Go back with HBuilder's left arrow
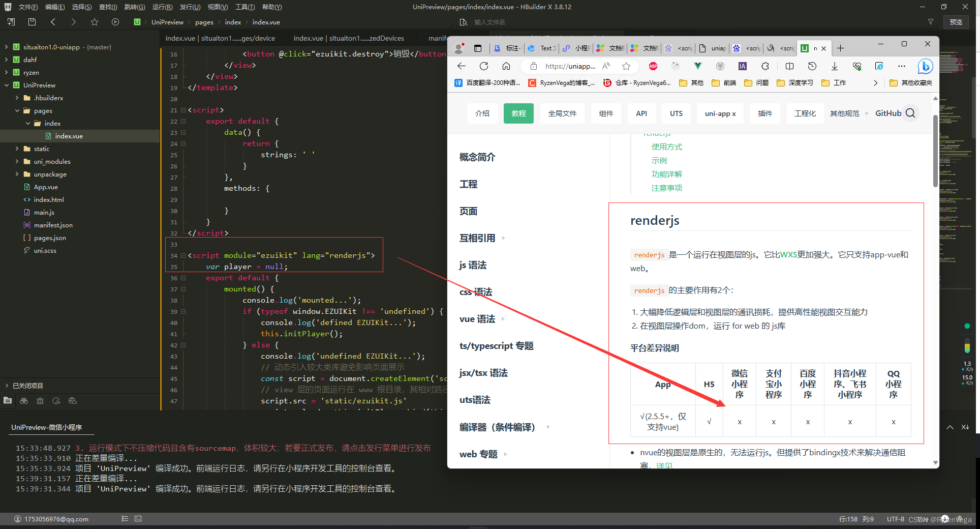The width and height of the screenshot is (980, 529). (x=53, y=22)
